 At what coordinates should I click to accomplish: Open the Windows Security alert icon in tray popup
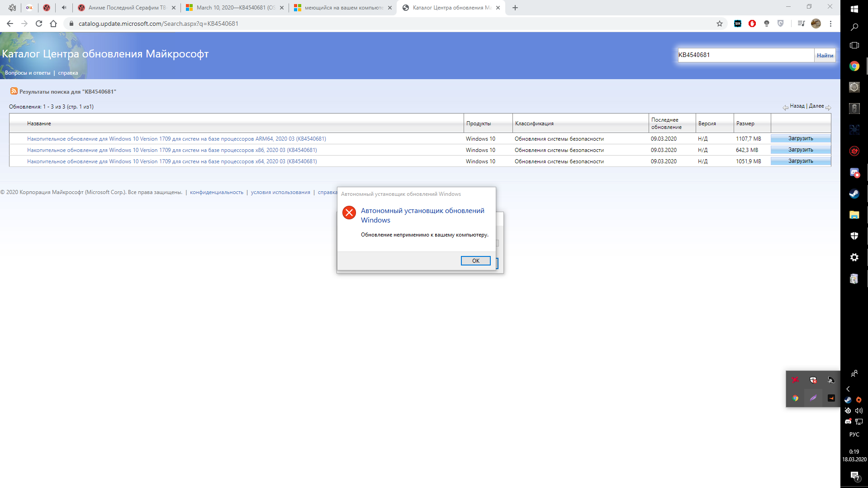click(813, 380)
